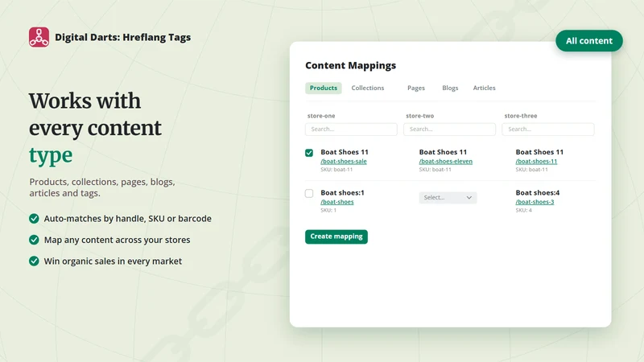Click the checkmark icon next to Map any content
This screenshot has height=362, width=644.
point(34,240)
